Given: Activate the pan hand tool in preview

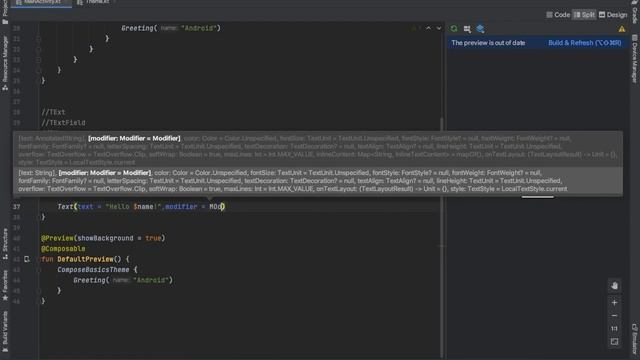Looking at the screenshot, I should pos(614,286).
